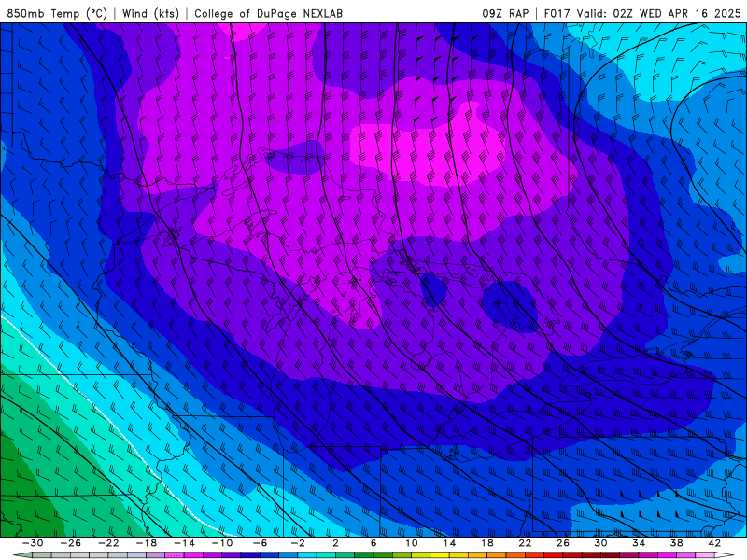The image size is (747, 560).
Task: Click the 22 legend value
Action: [525, 543]
